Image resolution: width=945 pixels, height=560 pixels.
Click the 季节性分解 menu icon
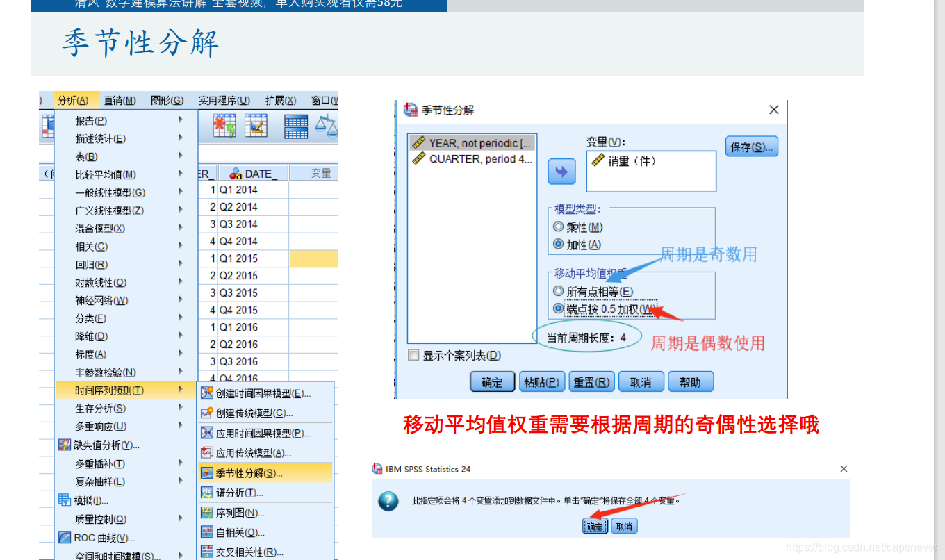(207, 473)
